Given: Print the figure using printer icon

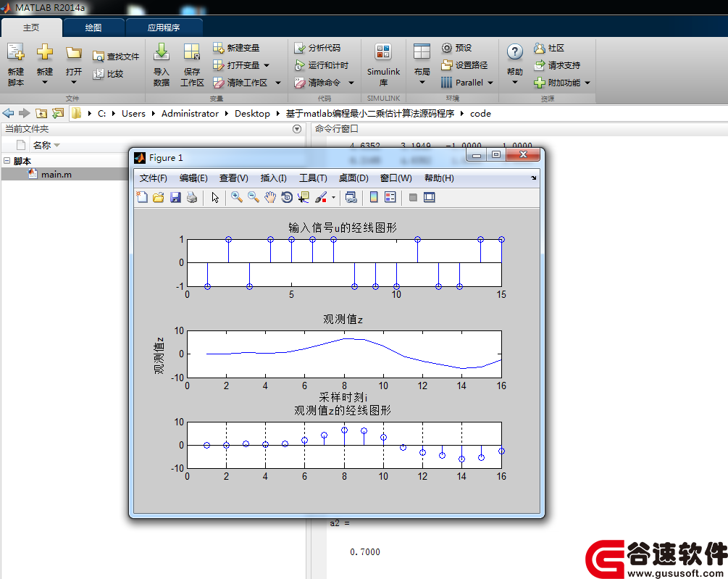Looking at the screenshot, I should coord(192,197).
